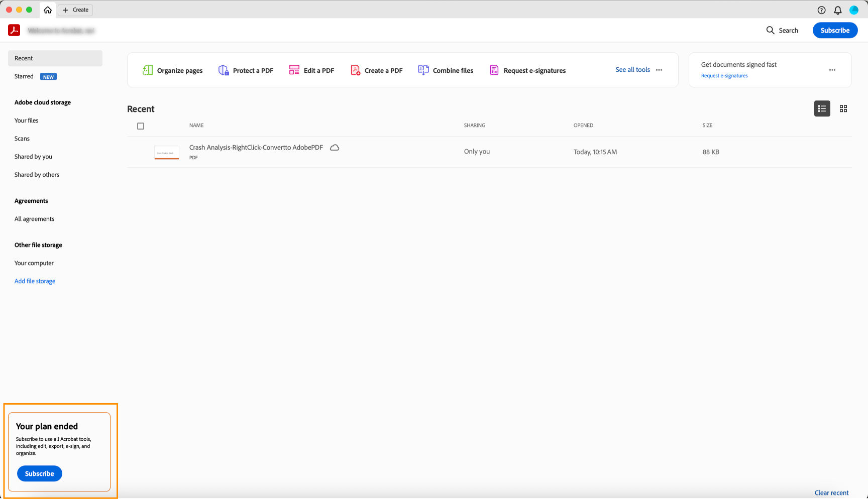Switch to grid view for recent files
The image size is (868, 499).
click(843, 108)
